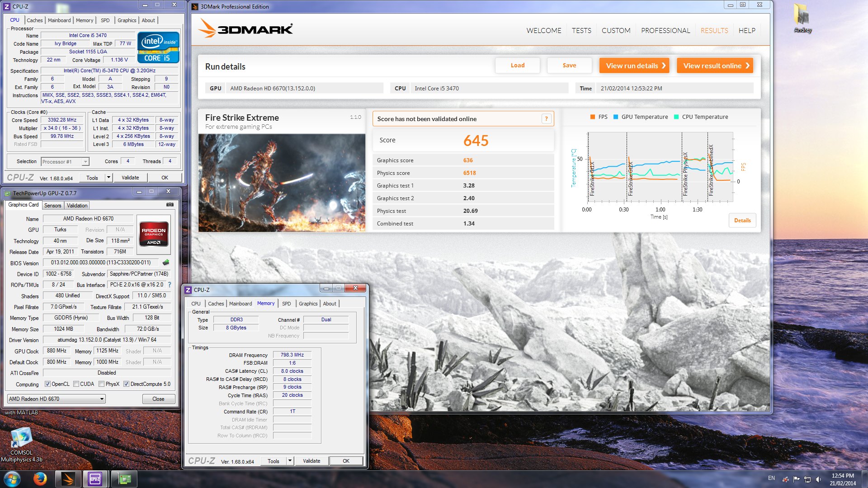Click View result online button
The width and height of the screenshot is (868, 488).
tap(715, 66)
